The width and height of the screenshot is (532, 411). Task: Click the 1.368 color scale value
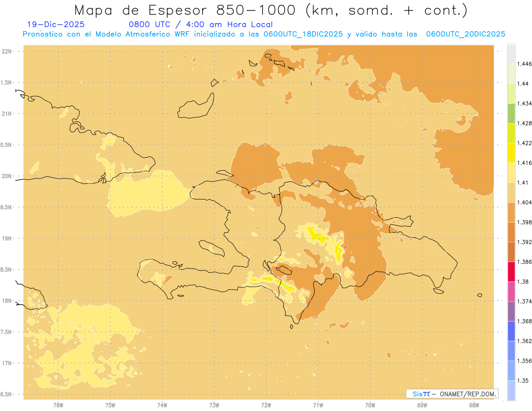[x=525, y=321]
